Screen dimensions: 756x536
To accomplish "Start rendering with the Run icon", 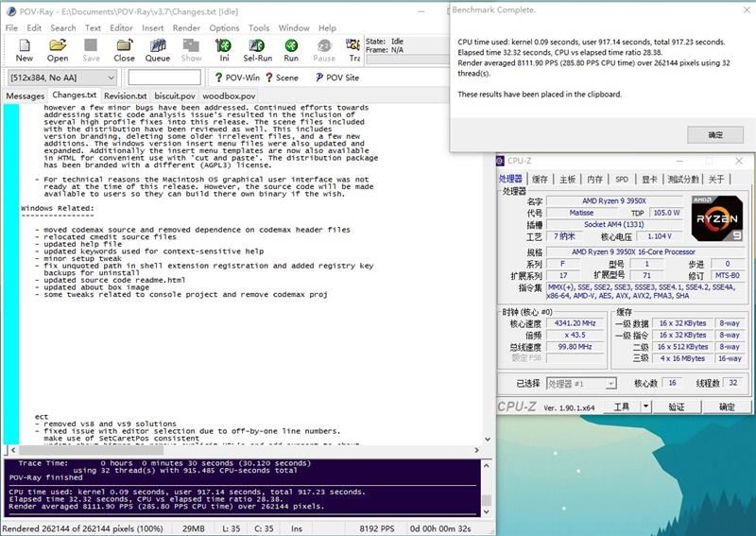I will pos(291,50).
